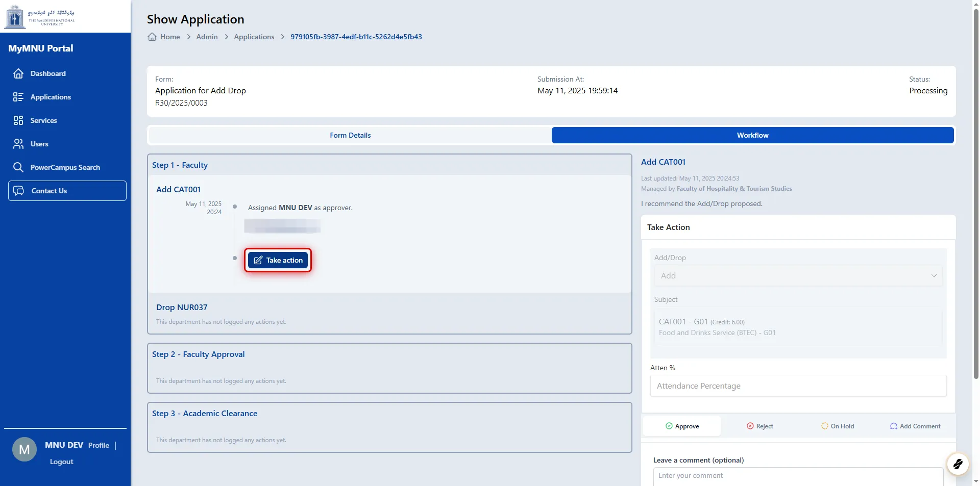Click the Contact Us chat bubble icon
Screen dimensions: 980x486
pos(19,191)
